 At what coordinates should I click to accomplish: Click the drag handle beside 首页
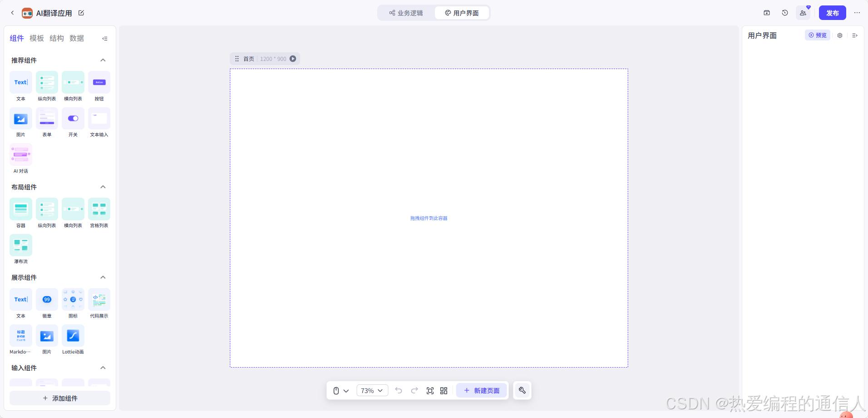pyautogui.click(x=237, y=59)
